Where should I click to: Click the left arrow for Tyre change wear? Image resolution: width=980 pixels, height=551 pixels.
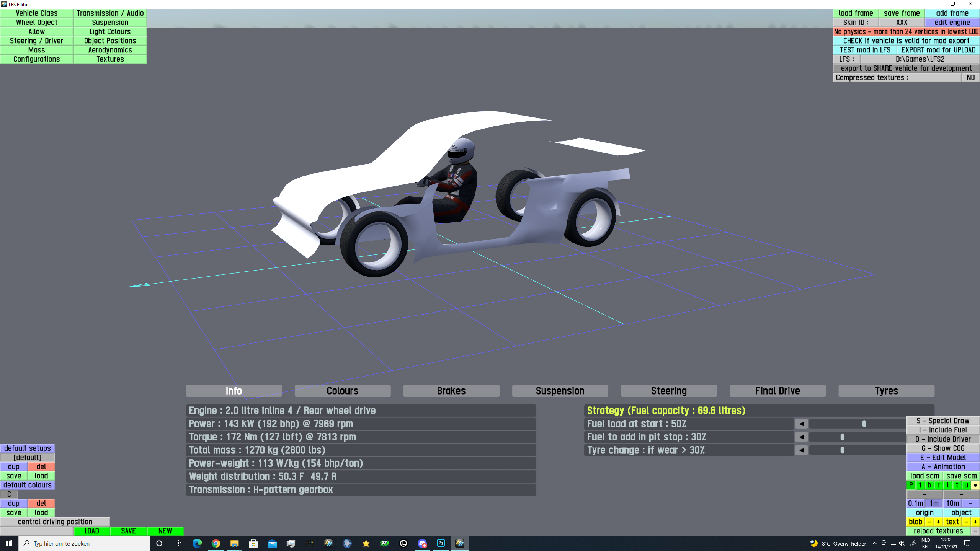click(801, 450)
